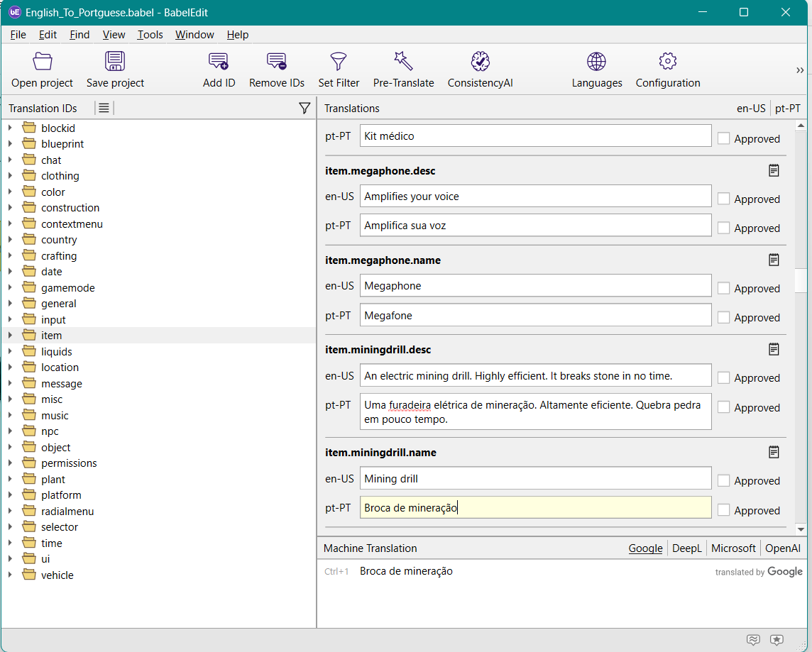Open the Edit menu

(48, 35)
